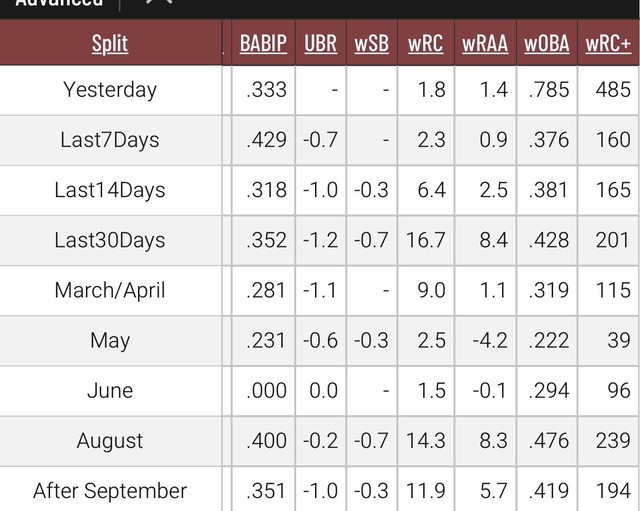Sort by the wRC column header

pyautogui.click(x=425, y=43)
